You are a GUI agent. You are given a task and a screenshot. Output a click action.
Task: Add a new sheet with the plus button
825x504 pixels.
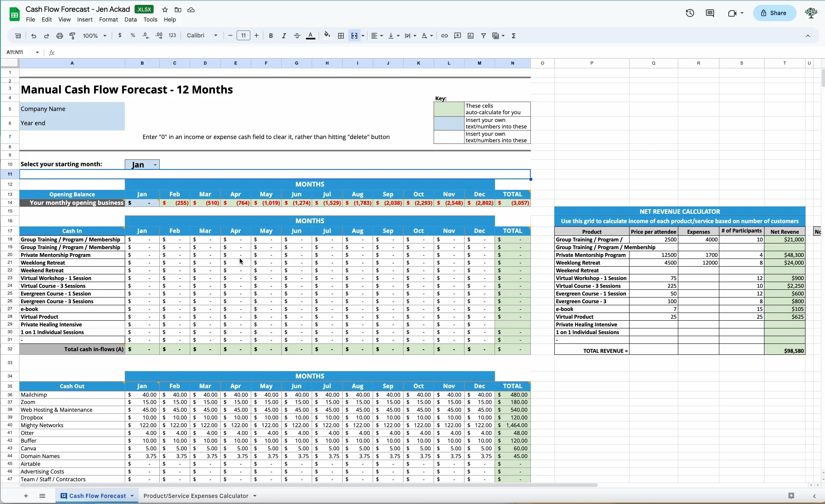(26, 496)
